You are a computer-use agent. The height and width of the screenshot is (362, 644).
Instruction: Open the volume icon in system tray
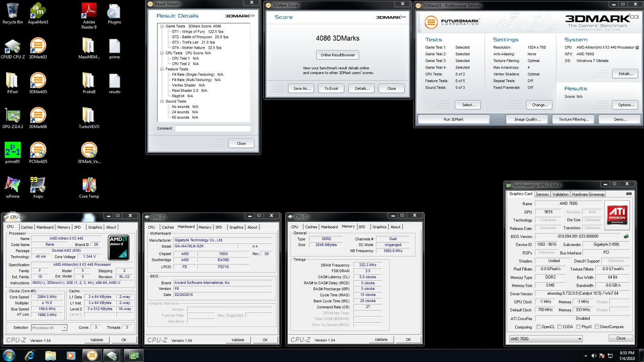tap(594, 356)
